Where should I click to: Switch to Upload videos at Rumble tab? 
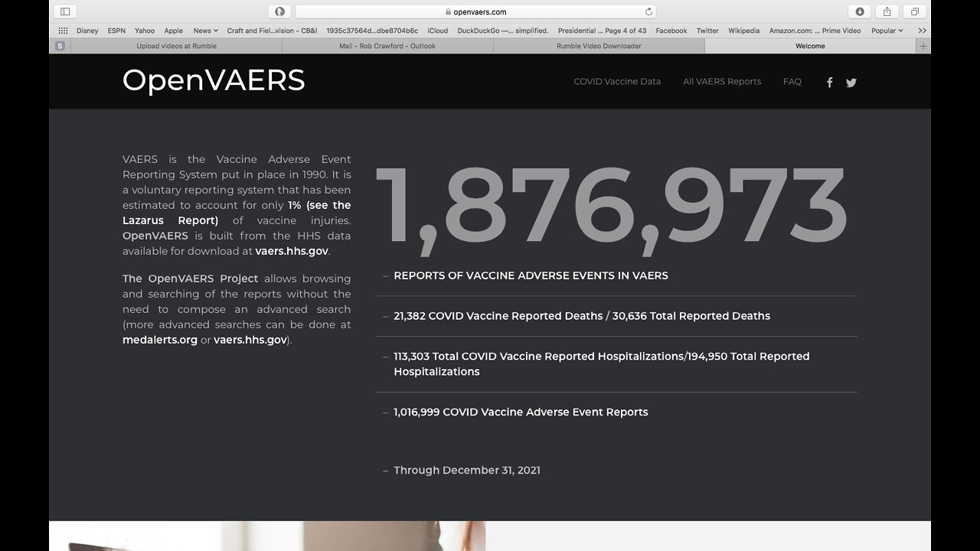[176, 46]
